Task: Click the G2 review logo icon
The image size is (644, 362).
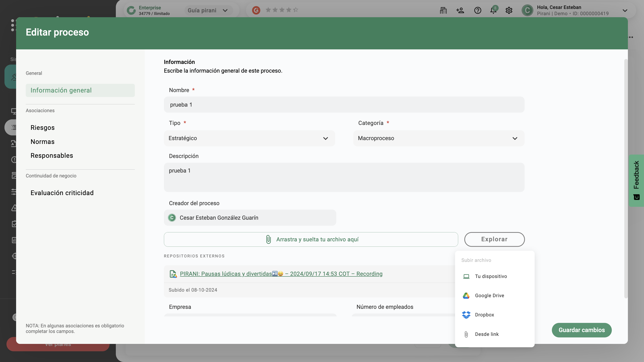Action: click(x=256, y=10)
